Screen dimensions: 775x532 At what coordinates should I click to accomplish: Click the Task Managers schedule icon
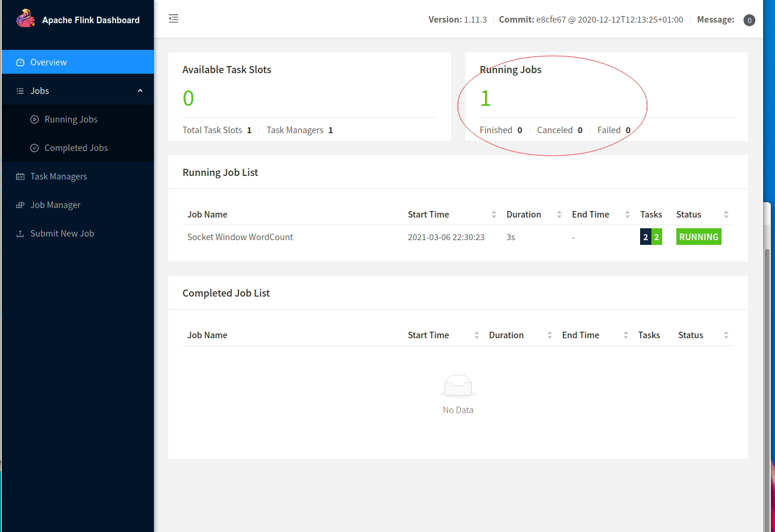[x=20, y=177]
